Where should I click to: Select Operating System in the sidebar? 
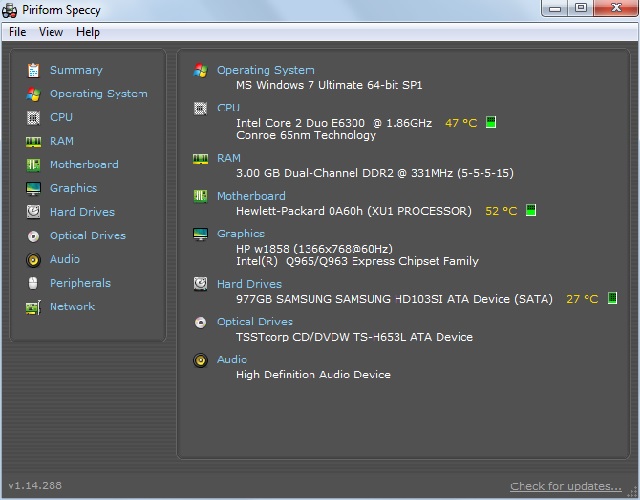point(99,94)
